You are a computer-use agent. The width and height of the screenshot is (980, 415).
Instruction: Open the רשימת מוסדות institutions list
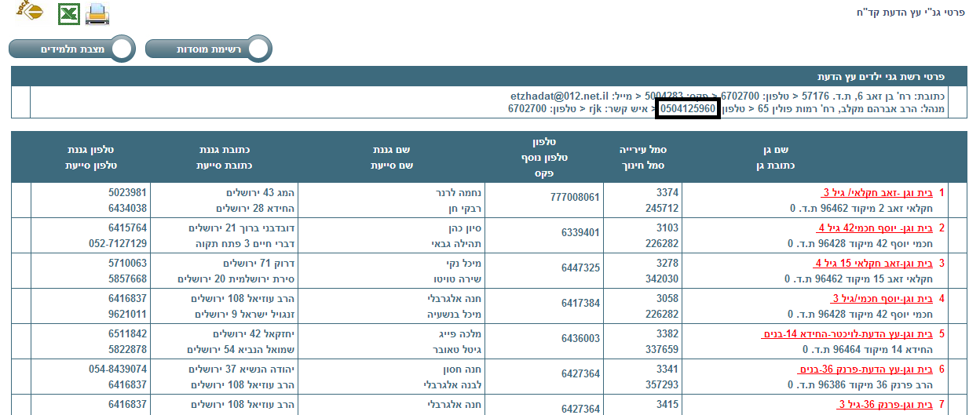coord(209,49)
